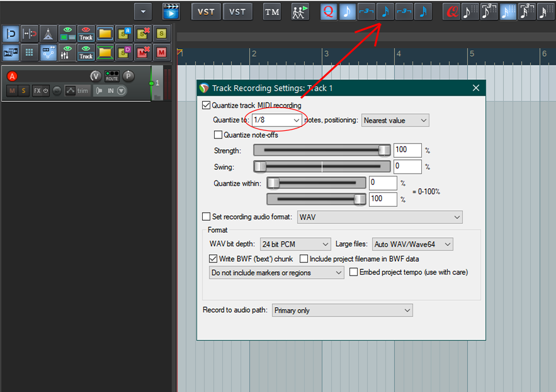This screenshot has height=392, width=556.
Task: Open the track ROUTE button
Action: [x=111, y=76]
